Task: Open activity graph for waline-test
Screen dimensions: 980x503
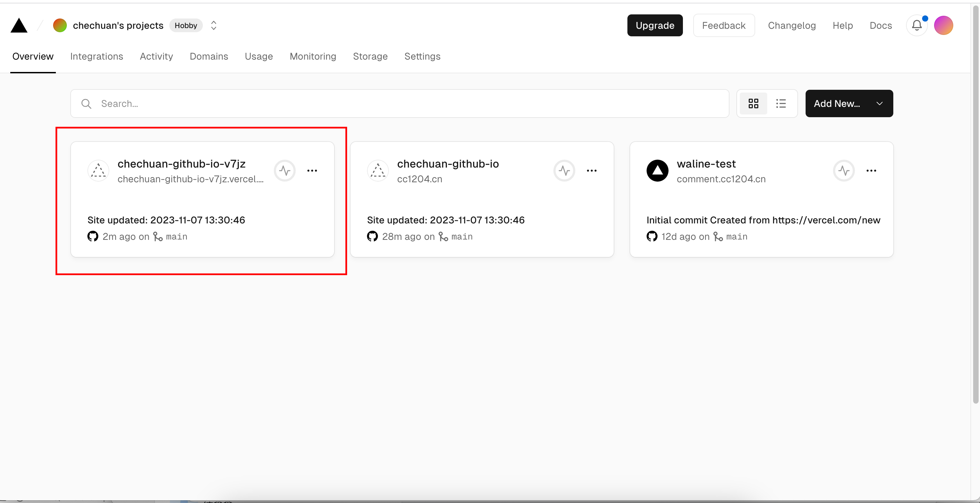Action: [x=844, y=170]
